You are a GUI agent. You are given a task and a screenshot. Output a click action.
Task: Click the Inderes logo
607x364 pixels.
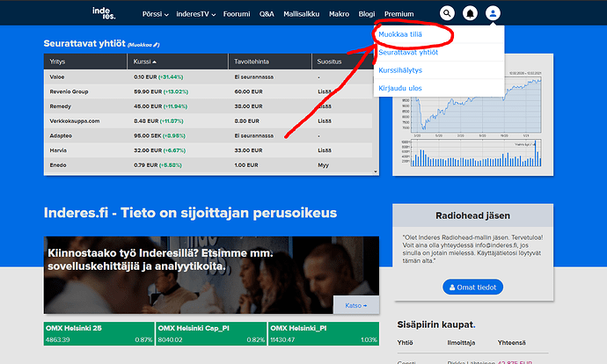pyautogui.click(x=103, y=13)
